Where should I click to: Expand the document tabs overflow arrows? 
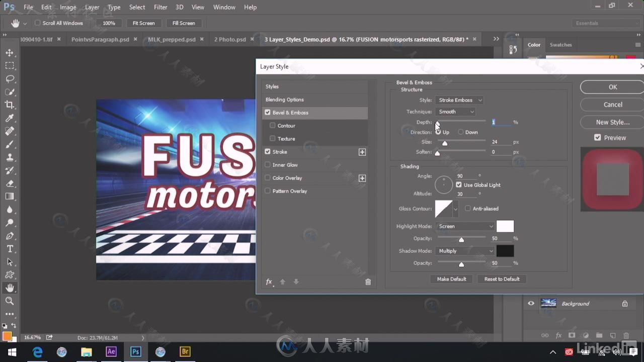pyautogui.click(x=496, y=39)
